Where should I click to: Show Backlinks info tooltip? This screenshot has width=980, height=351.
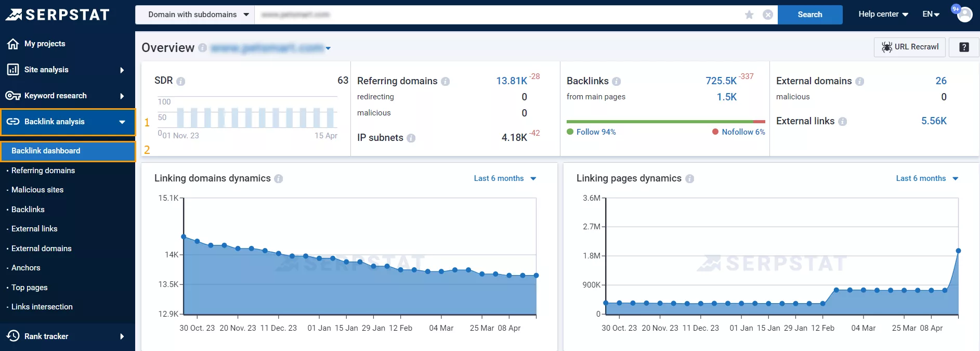point(617,82)
